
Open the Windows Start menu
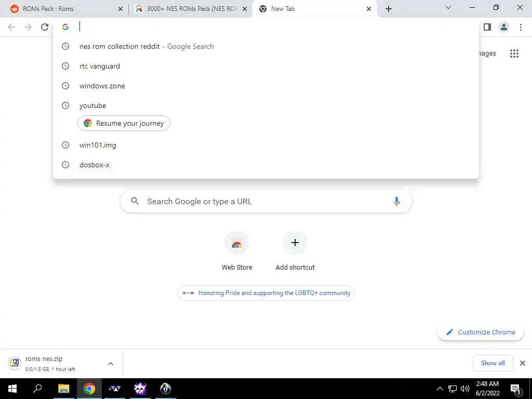point(12,389)
